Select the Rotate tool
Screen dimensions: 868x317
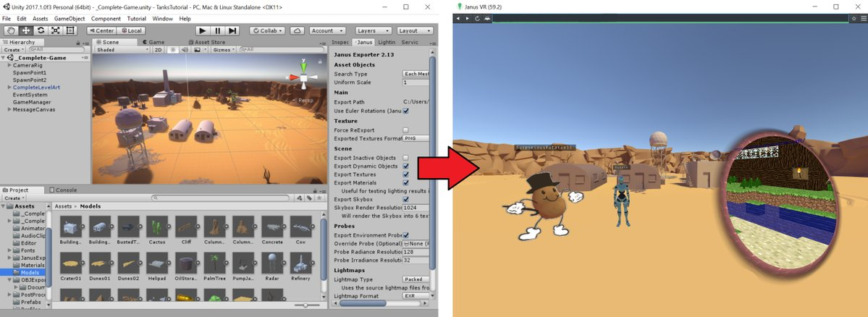tap(41, 31)
